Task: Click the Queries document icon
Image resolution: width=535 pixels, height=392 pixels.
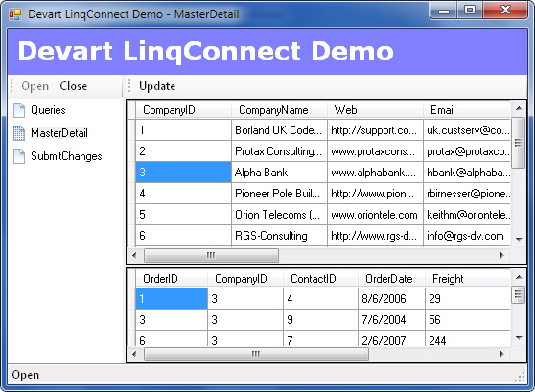Action: pos(19,110)
